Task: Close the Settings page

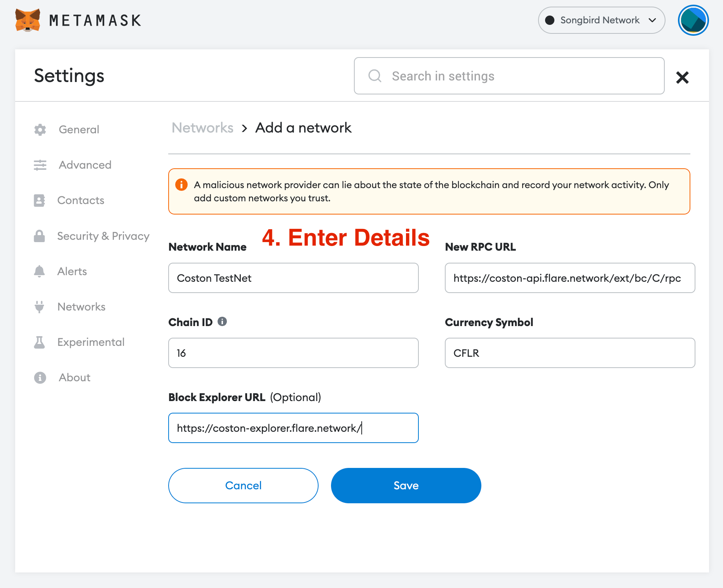Action: tap(682, 77)
